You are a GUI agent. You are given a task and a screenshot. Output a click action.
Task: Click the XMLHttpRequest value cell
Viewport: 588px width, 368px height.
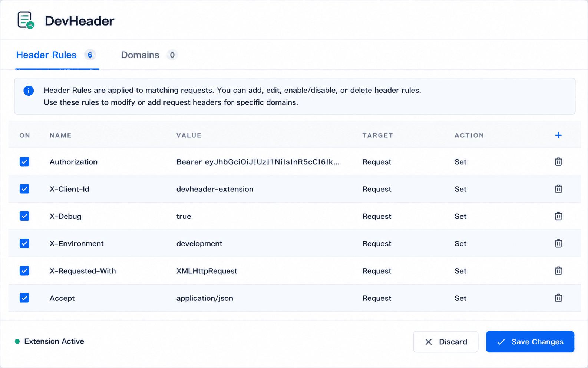pyautogui.click(x=207, y=271)
